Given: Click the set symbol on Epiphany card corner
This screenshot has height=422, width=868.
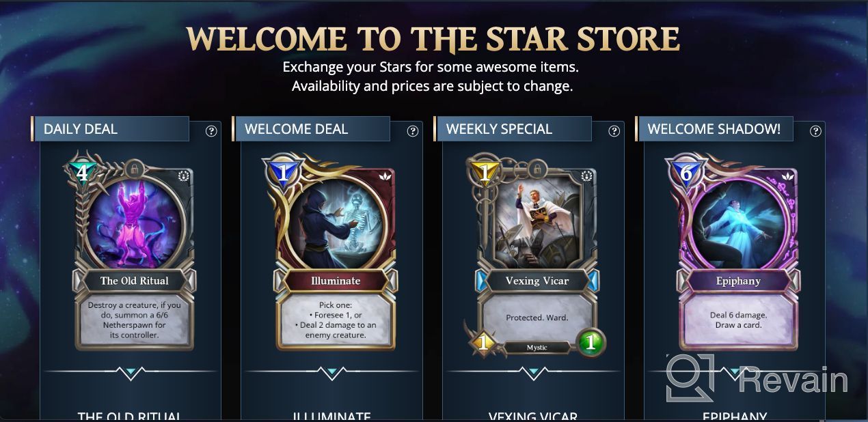Looking at the screenshot, I should [x=788, y=176].
